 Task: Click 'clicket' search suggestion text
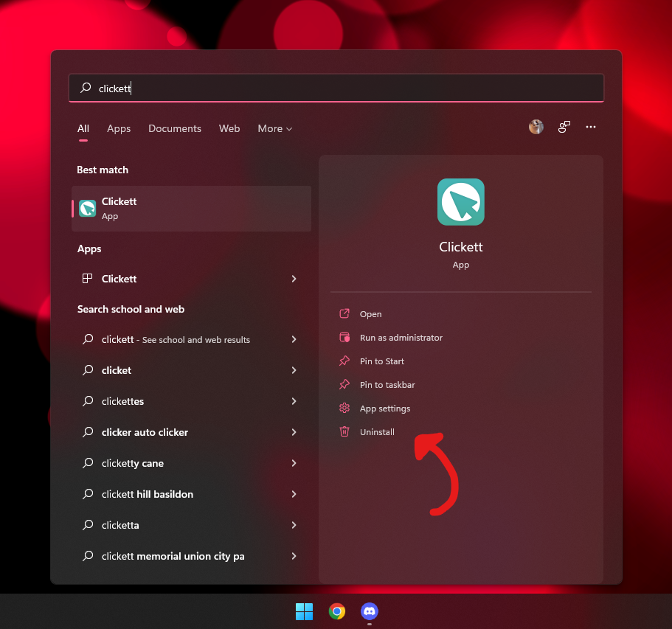[x=117, y=370]
